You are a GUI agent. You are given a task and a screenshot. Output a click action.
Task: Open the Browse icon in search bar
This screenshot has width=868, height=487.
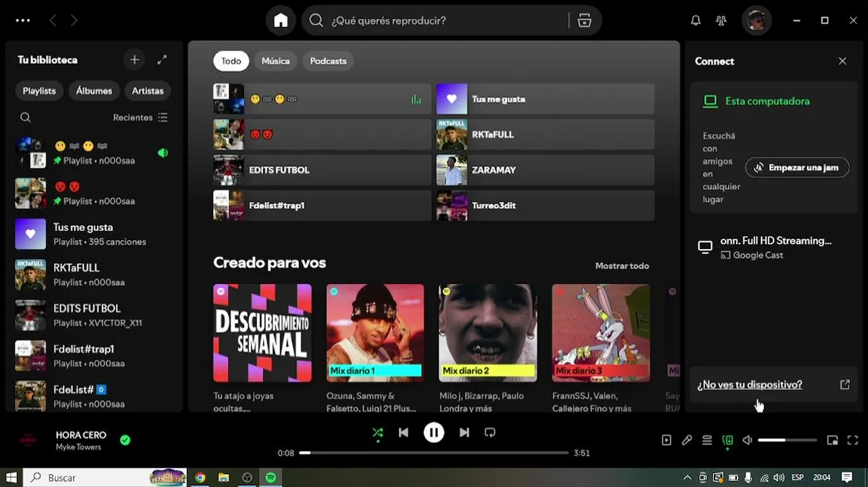[585, 20]
